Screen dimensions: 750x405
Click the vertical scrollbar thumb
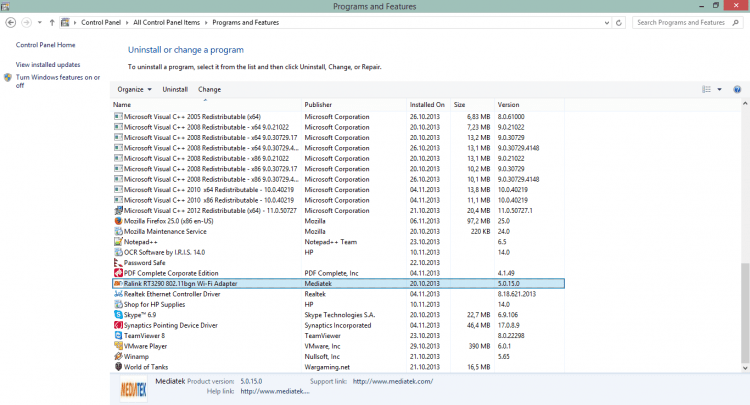(745, 313)
